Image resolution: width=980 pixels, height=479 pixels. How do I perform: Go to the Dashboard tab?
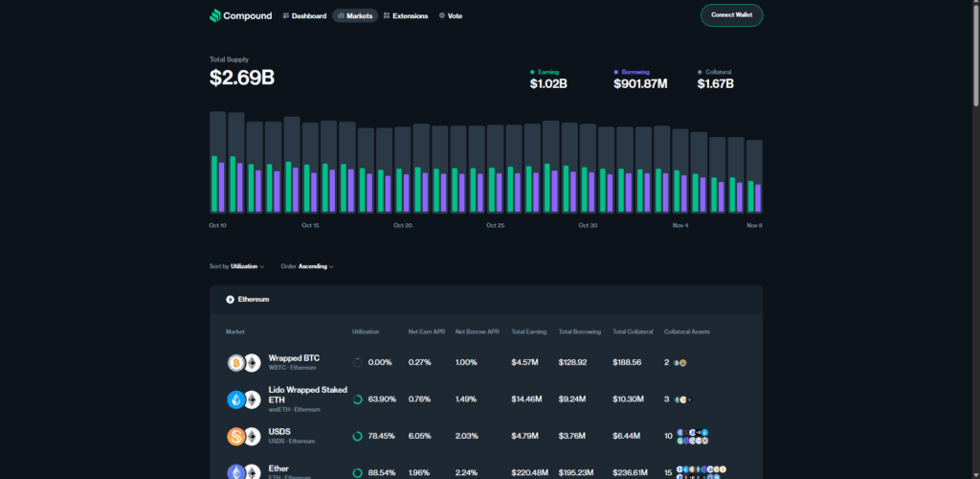point(304,16)
